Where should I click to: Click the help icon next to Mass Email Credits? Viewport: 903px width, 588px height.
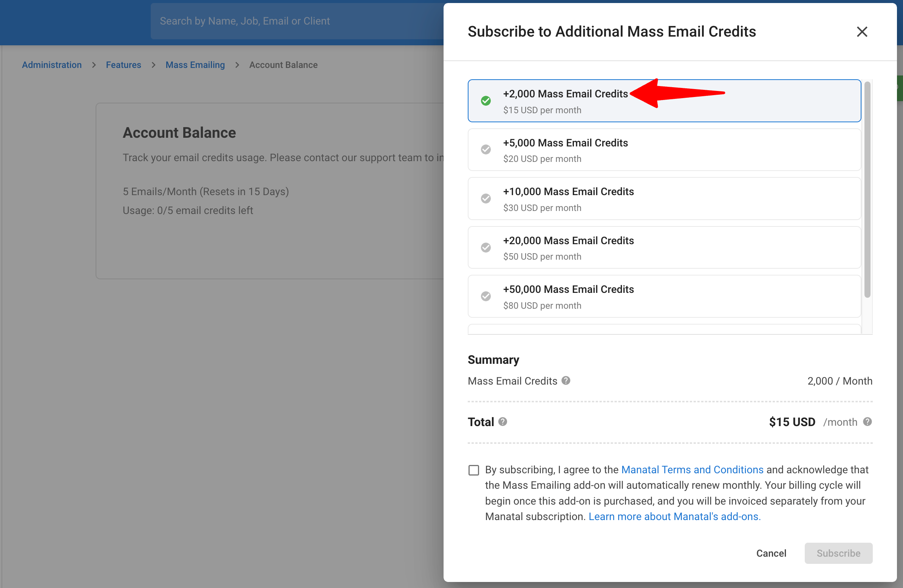pyautogui.click(x=566, y=380)
